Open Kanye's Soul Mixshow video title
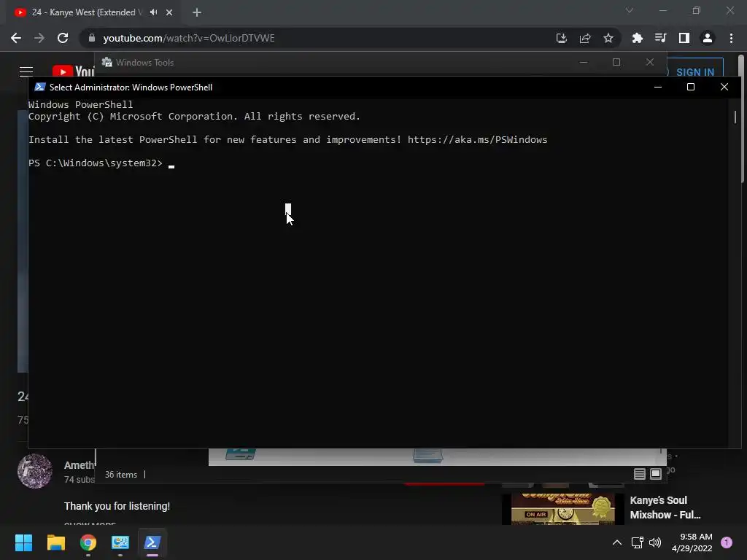 click(665, 507)
